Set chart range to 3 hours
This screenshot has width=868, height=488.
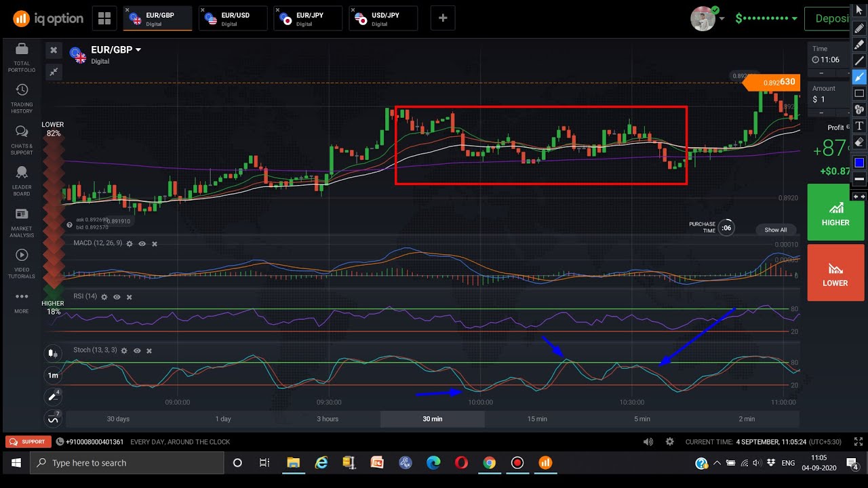328,419
